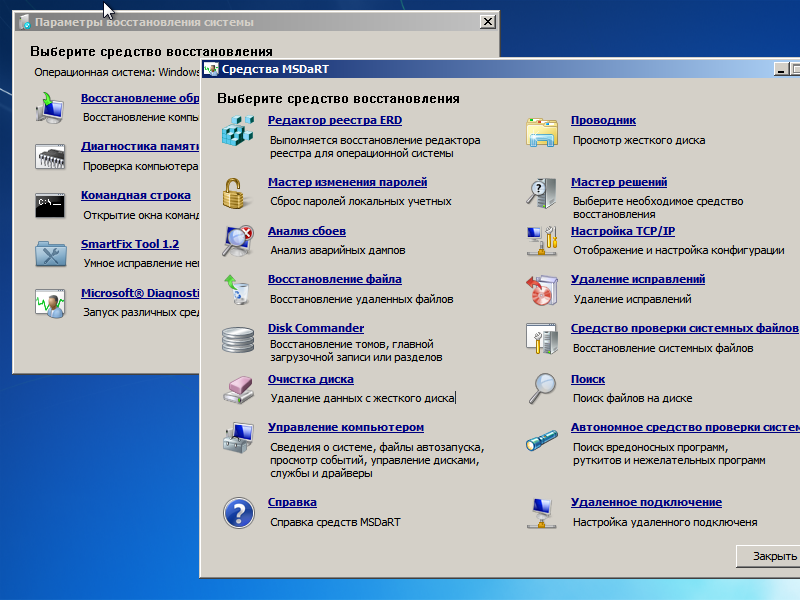Click the Solution Wizard server icon
The image size is (800, 600).
click(x=541, y=193)
